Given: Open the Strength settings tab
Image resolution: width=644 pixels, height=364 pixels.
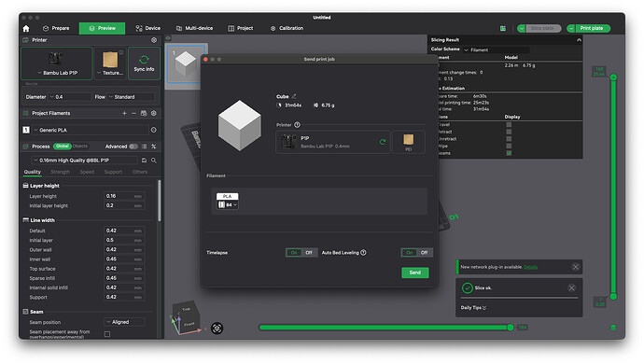Looking at the screenshot, I should pyautogui.click(x=61, y=172).
